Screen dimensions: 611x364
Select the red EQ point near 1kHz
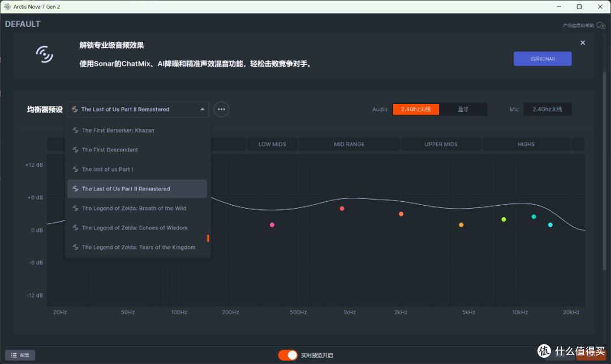tap(342, 209)
